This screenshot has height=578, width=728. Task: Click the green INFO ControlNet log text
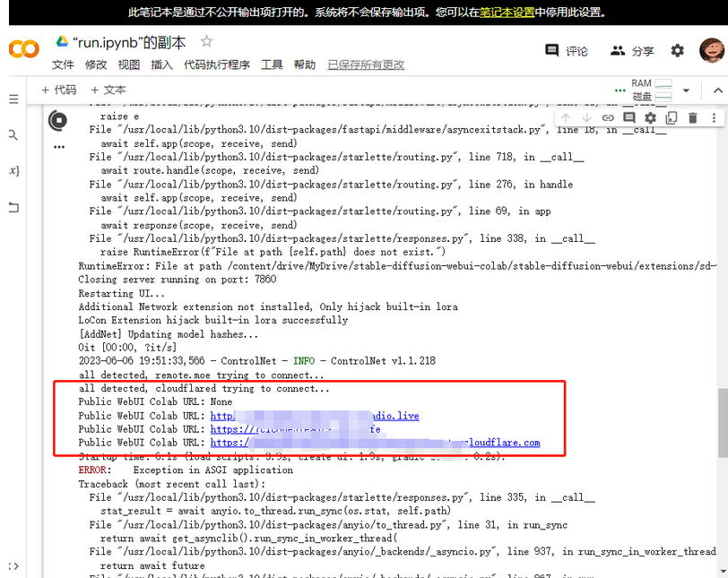304,361
